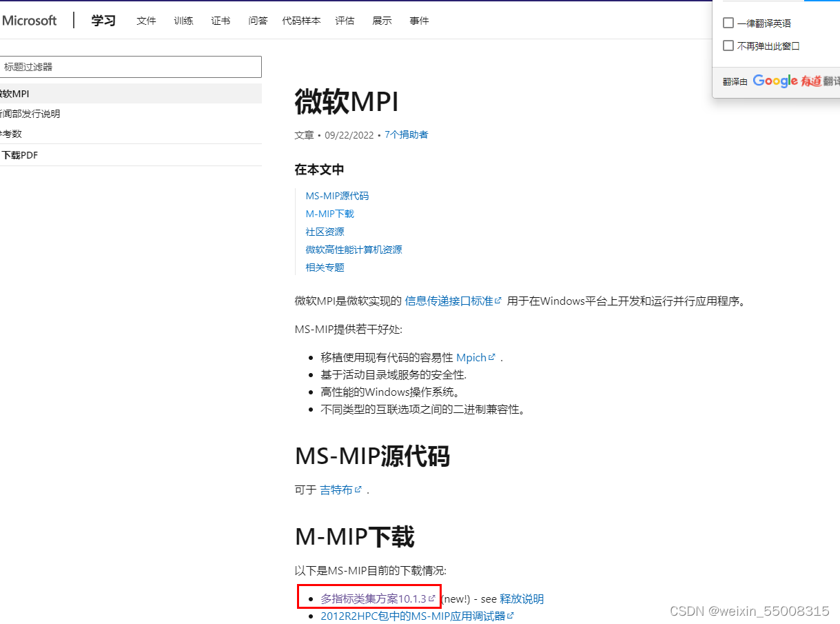Click the text 不同类型的互联选项之间的二进制兼容性

[424, 410]
